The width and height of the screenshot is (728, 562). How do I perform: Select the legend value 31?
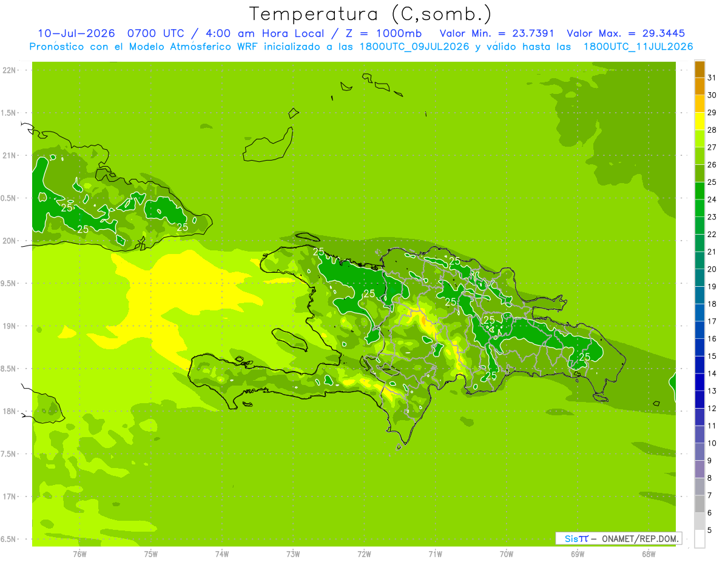pos(712,78)
